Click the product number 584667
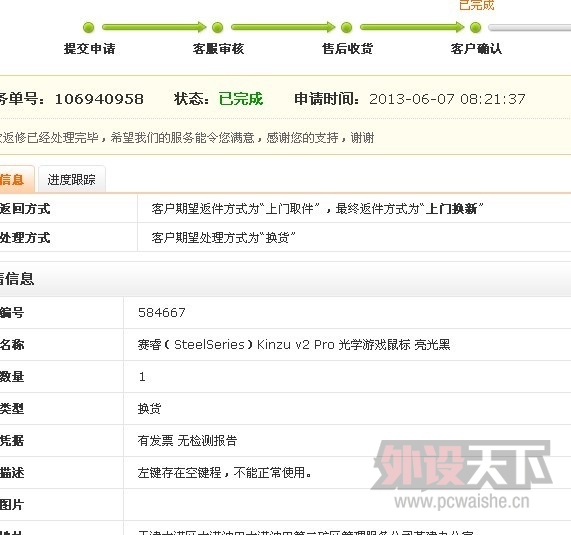Viewport: 571px width, 535px height. [x=162, y=312]
